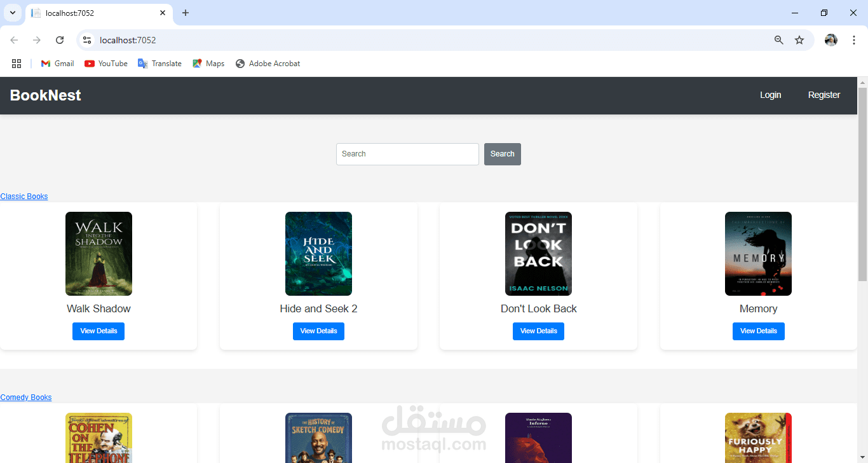The width and height of the screenshot is (868, 463).
Task: Select the Furiously Happy book cover
Action: click(x=758, y=438)
